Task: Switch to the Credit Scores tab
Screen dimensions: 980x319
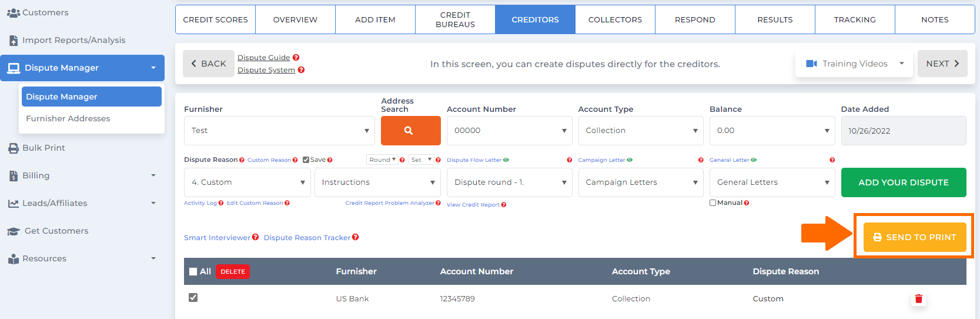Action: tap(215, 19)
